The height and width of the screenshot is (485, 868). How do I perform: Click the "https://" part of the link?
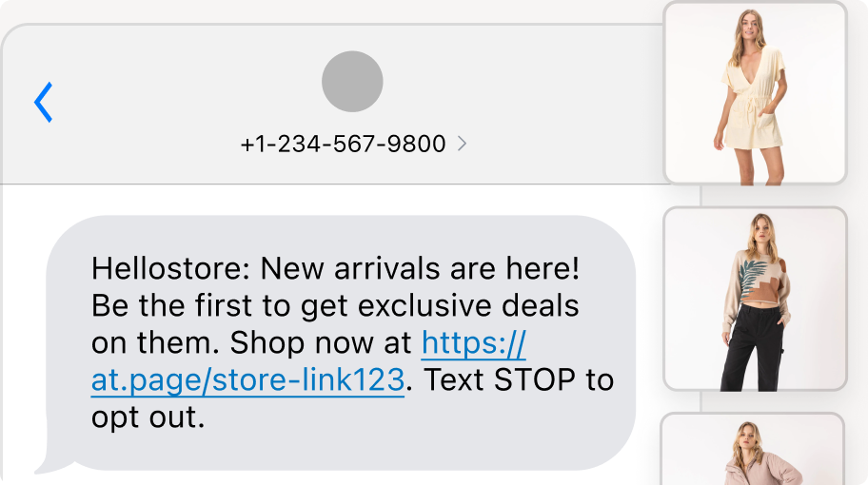click(473, 342)
